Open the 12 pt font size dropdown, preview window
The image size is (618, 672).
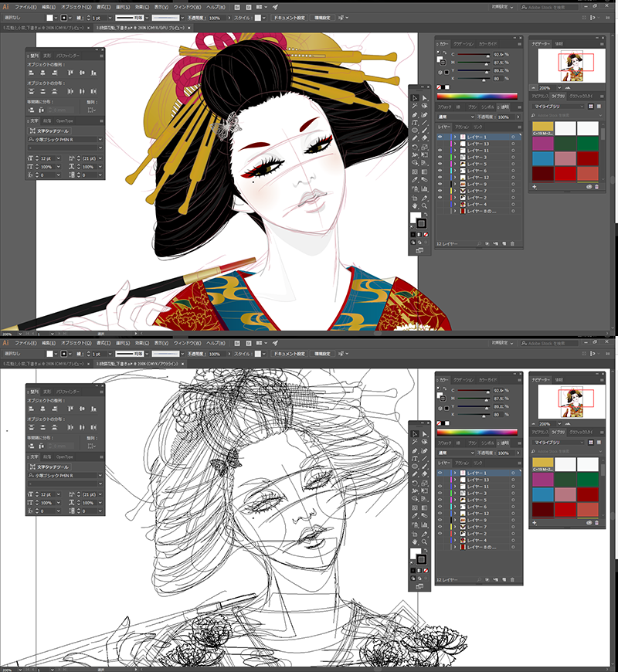[58, 158]
